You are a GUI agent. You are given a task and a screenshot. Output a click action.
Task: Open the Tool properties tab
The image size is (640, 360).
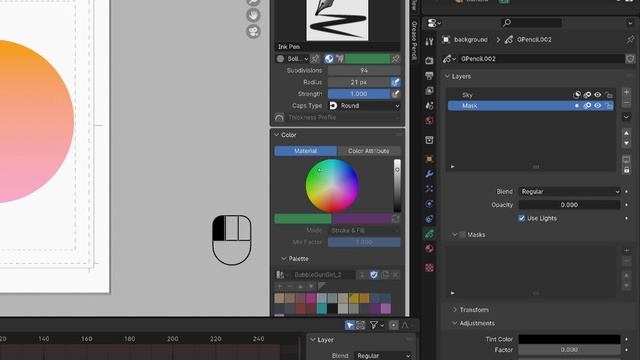(x=429, y=42)
